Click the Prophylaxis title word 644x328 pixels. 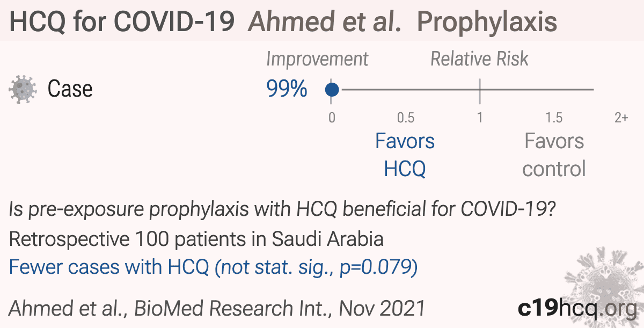487,22
